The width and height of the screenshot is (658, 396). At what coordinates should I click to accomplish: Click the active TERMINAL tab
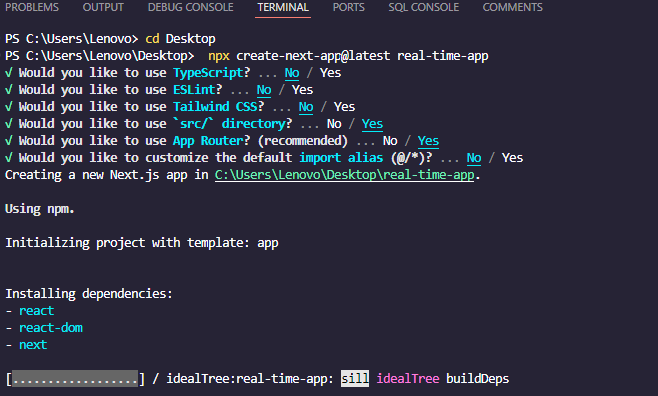coord(283,8)
